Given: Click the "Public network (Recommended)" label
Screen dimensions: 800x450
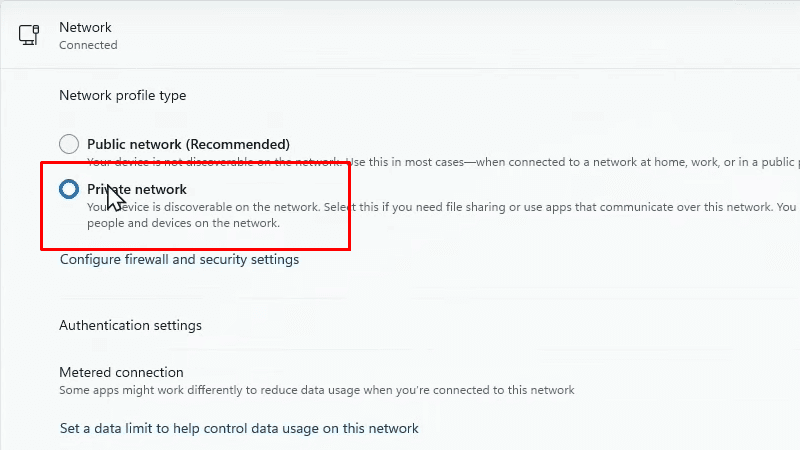Looking at the screenshot, I should click(188, 144).
